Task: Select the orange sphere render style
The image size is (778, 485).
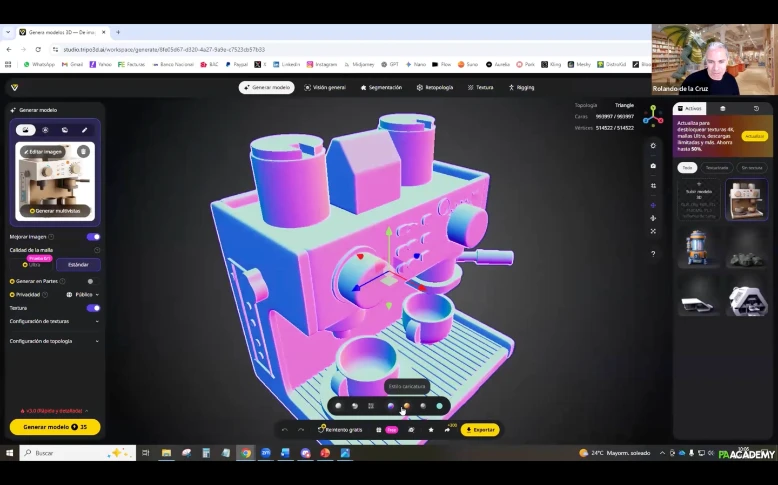Action: pyautogui.click(x=406, y=406)
